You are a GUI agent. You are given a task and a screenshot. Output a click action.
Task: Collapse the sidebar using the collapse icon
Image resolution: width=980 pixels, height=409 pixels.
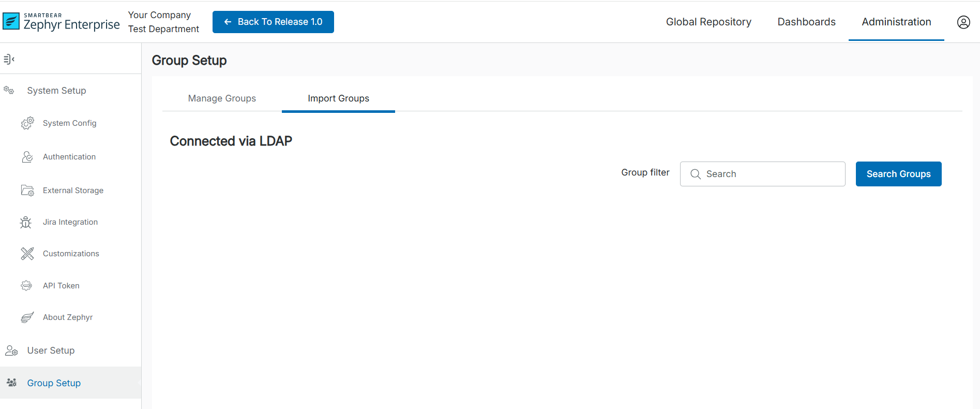click(x=9, y=59)
